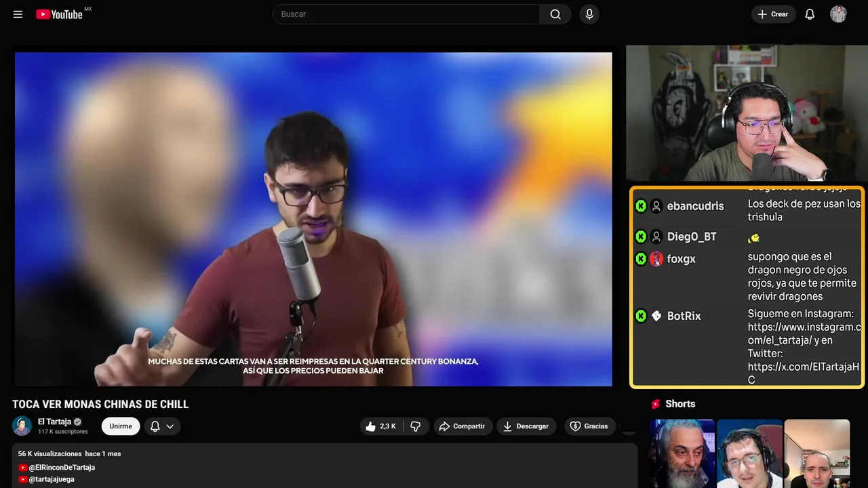The image size is (868, 488).
Task: Click the instagram.com link in BotRix message
Action: coord(804,333)
